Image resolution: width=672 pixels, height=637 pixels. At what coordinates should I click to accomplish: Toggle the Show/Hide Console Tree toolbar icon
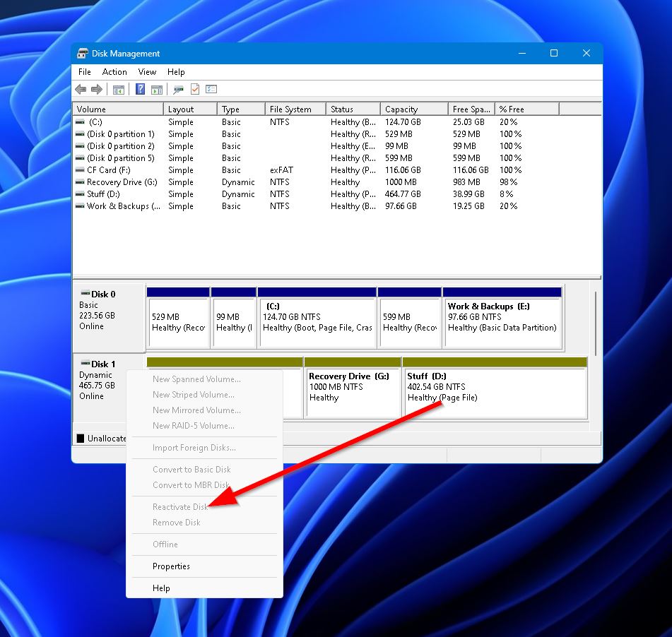pos(118,89)
